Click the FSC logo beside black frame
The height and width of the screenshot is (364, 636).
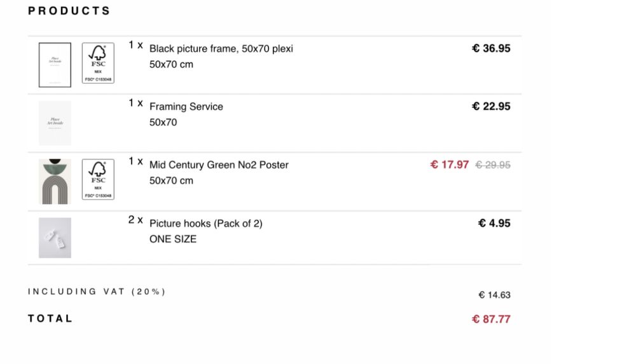pyautogui.click(x=98, y=64)
